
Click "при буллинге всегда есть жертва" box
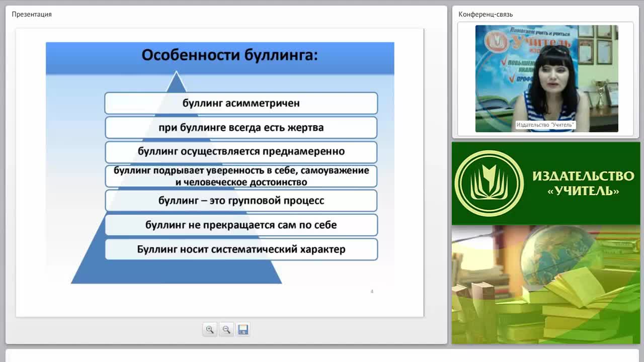(x=241, y=128)
